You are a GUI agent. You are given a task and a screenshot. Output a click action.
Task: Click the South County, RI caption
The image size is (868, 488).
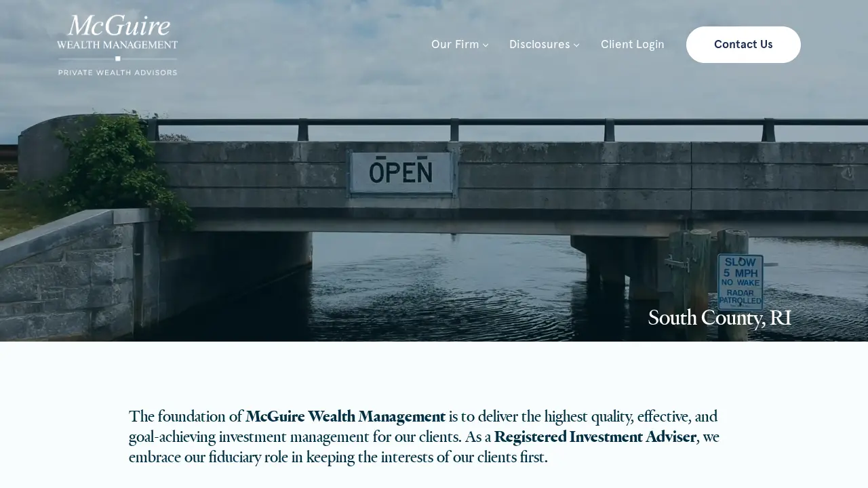click(719, 318)
